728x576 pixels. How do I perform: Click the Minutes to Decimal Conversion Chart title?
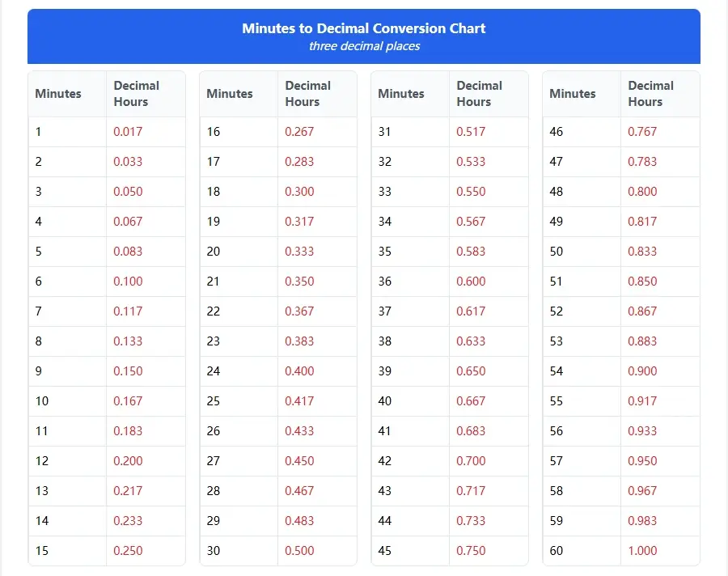click(x=363, y=28)
